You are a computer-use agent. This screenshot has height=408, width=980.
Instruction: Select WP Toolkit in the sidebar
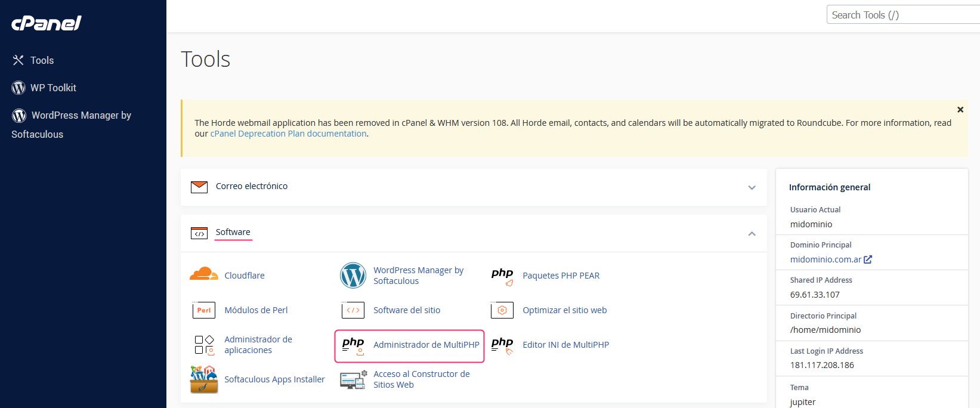coord(53,88)
